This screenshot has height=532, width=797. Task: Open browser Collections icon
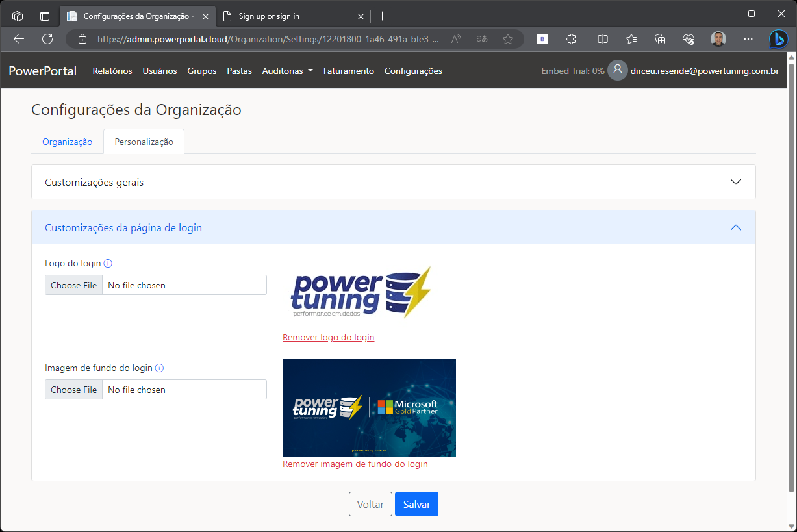(x=660, y=39)
